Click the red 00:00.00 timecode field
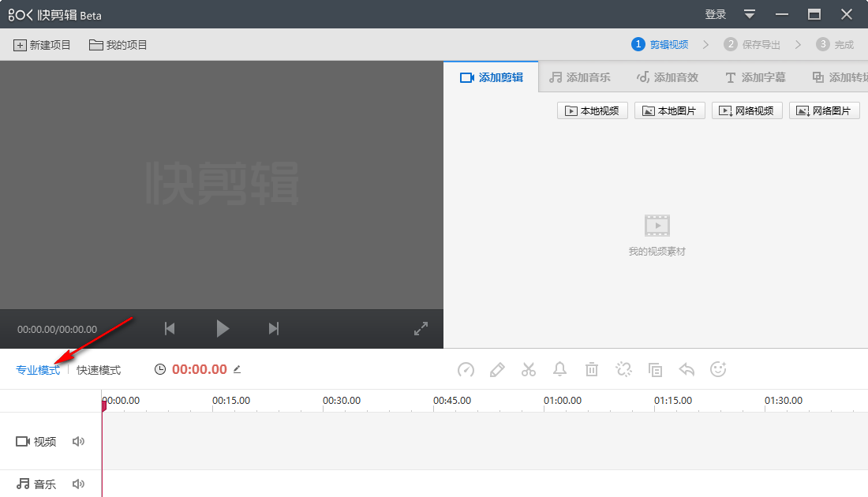 [200, 369]
